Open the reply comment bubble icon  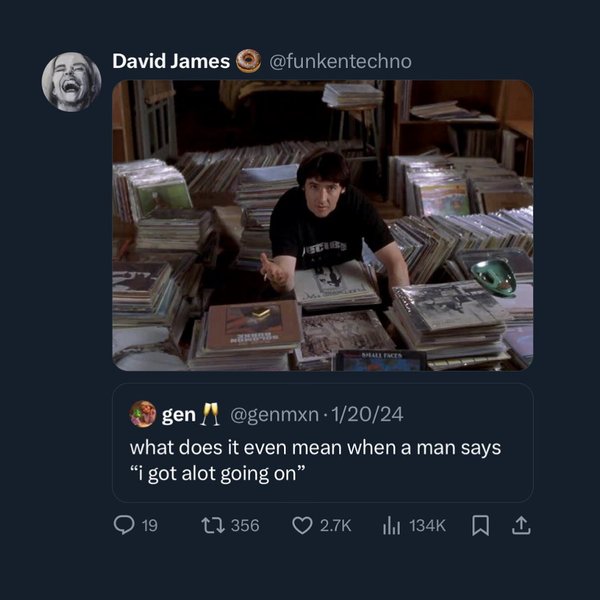124,525
